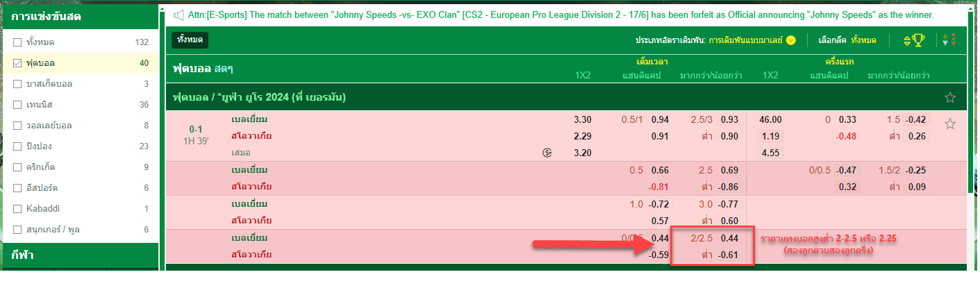This screenshot has height=288, width=980.
Task: Click the up-down arrows odds display icon
Action: click(x=949, y=41)
